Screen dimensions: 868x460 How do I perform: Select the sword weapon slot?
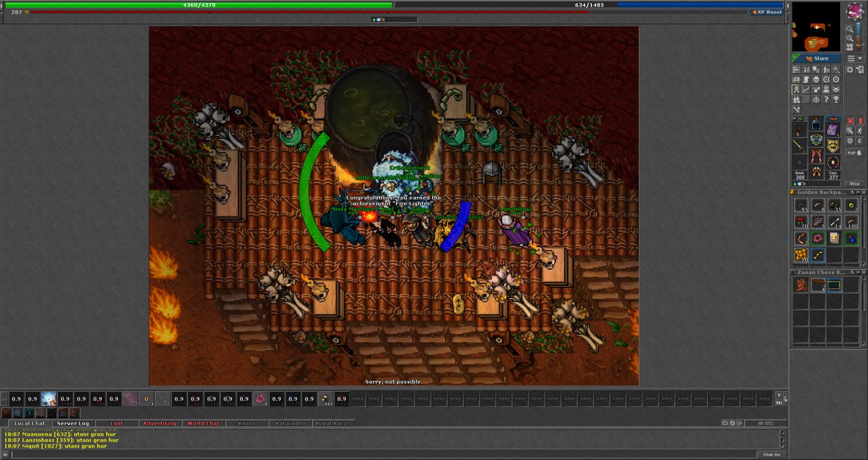click(799, 146)
